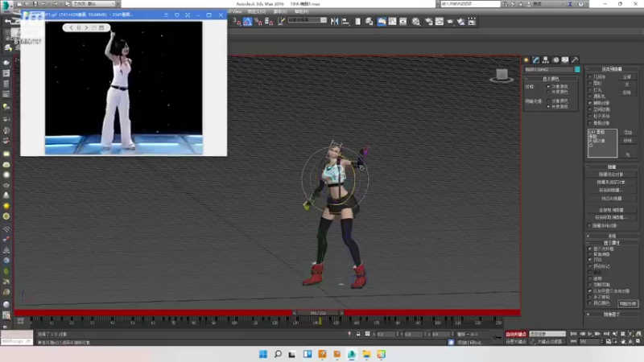
Task: Click the time slider frame handle
Action: click(318, 313)
